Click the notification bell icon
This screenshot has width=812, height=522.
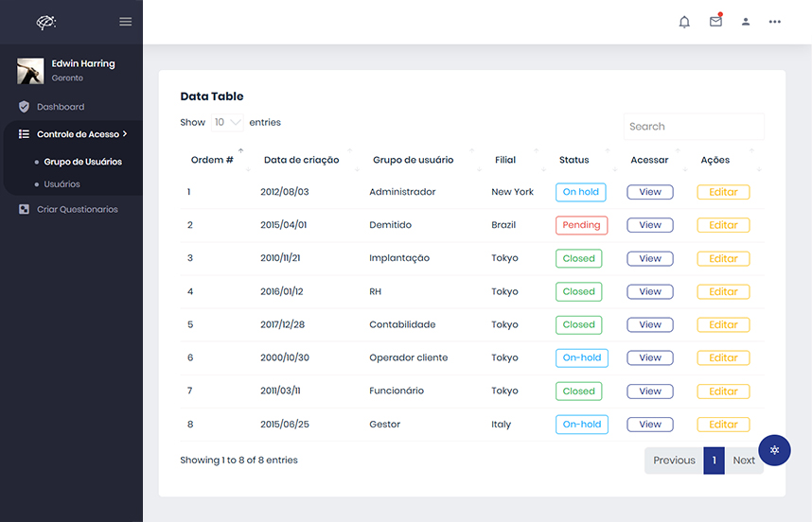point(684,22)
